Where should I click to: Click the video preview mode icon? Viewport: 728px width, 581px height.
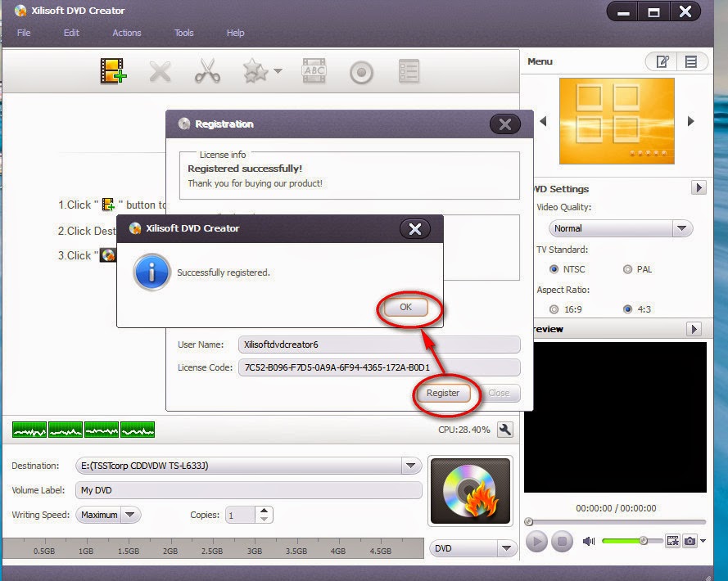pos(672,541)
